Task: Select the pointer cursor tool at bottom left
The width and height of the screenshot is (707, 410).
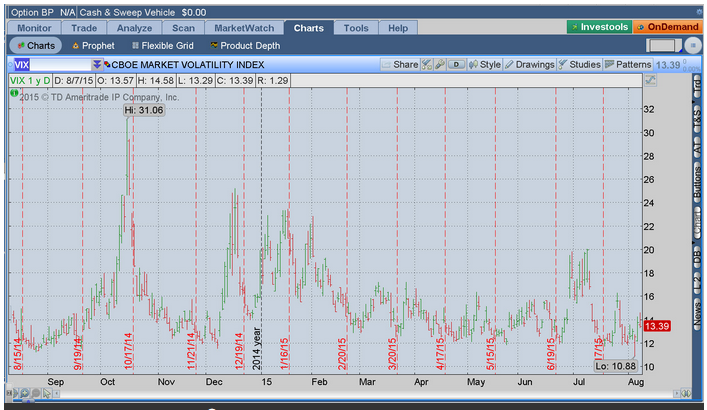Action: tap(46, 393)
